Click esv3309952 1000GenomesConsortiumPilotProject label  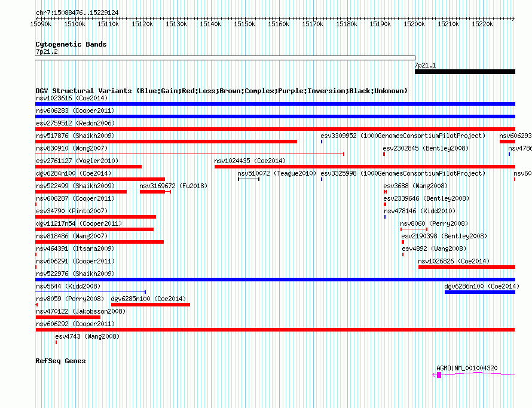(x=403, y=136)
